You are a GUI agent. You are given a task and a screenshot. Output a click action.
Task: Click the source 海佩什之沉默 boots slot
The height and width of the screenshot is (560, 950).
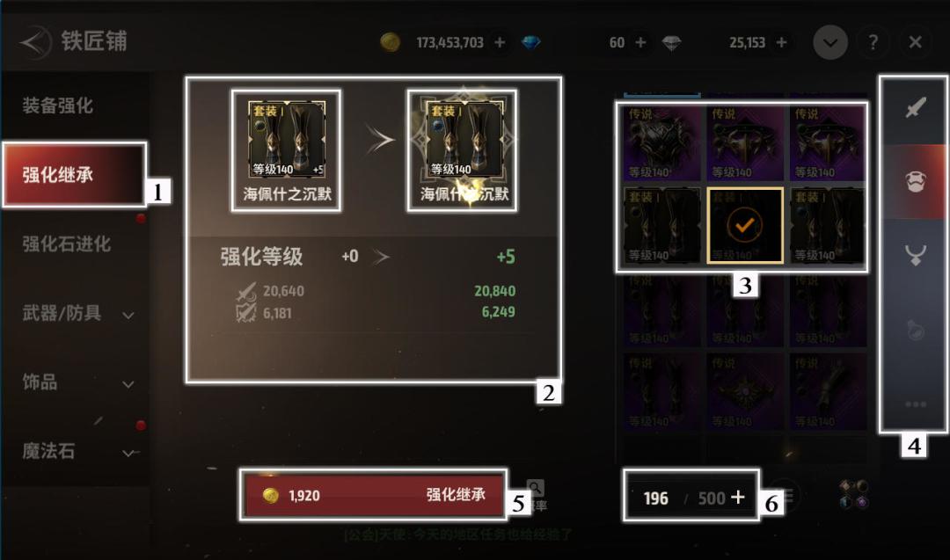(x=287, y=150)
